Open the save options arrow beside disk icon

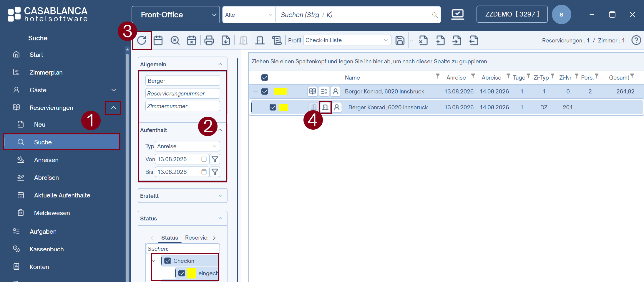pyautogui.click(x=411, y=40)
